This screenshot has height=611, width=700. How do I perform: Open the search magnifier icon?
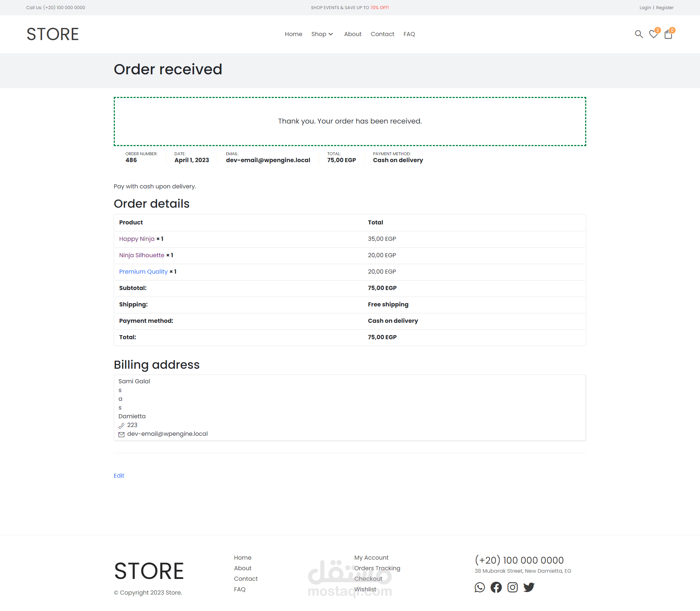coord(638,34)
